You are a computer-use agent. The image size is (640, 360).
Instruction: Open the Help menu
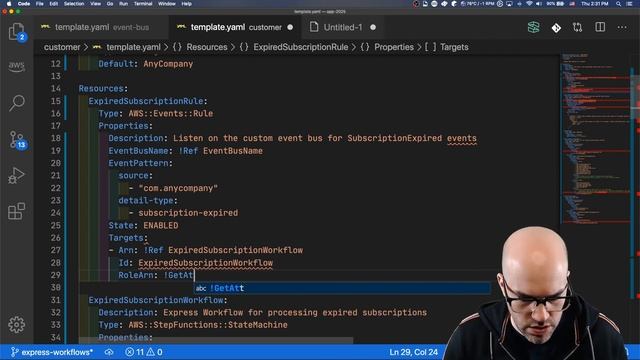pos(187,4)
